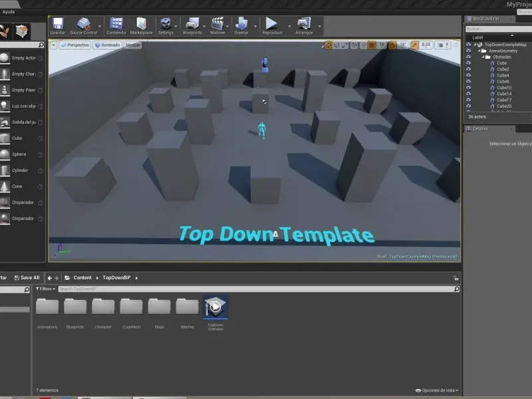Select the Salida del jugador icon
Viewport: 532px width, 399px height.
pyautogui.click(x=5, y=122)
